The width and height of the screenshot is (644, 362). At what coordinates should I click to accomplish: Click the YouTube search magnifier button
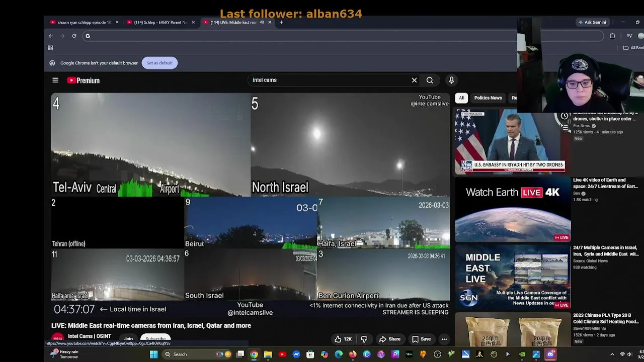430,80
